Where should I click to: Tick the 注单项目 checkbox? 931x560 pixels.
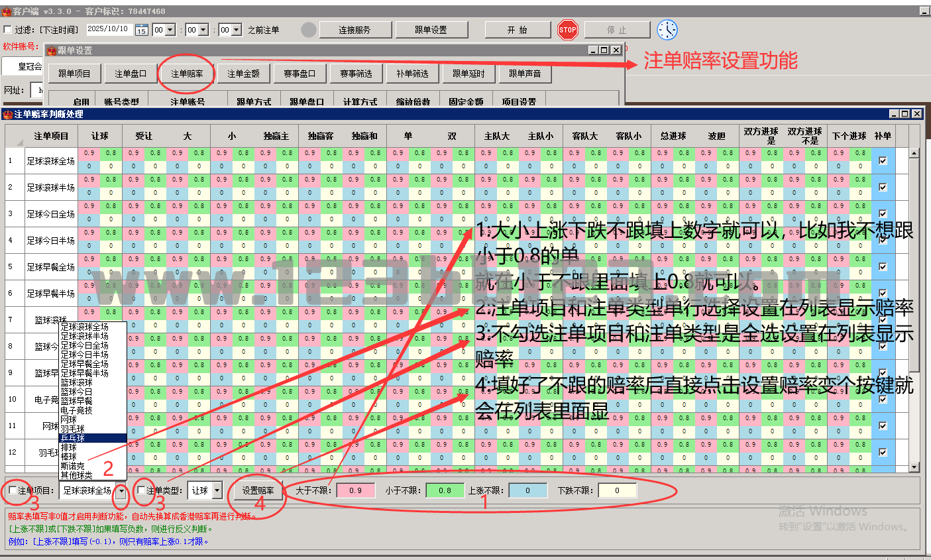point(13,490)
